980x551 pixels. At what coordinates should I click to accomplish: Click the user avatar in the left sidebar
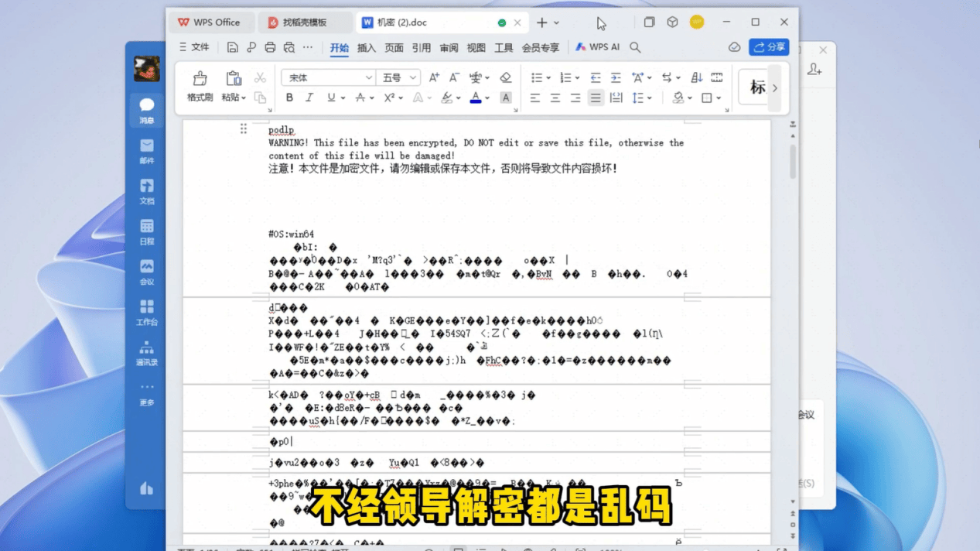point(146,69)
